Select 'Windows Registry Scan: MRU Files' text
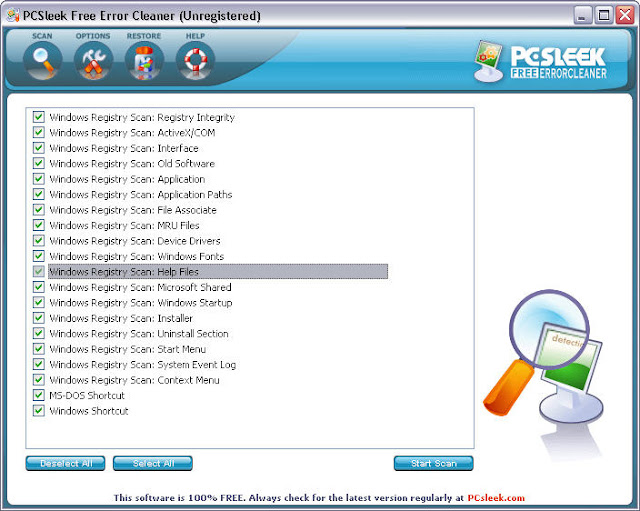Screen dimensions: 640x511 pyautogui.click(x=124, y=226)
